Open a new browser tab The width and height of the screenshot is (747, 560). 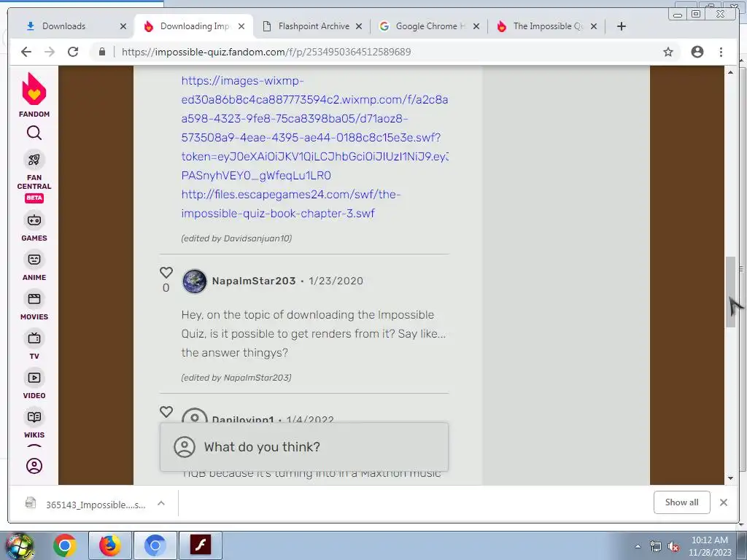[x=622, y=26]
